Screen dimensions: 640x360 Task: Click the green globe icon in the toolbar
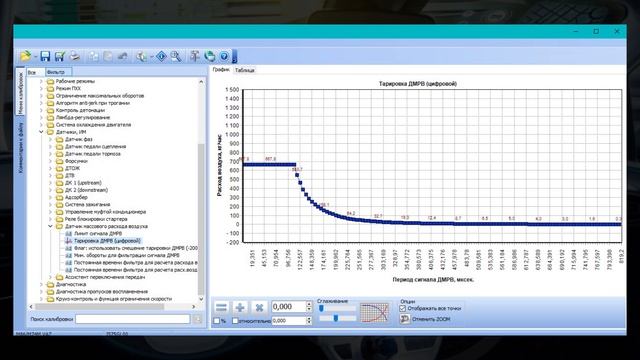pyautogui.click(x=209, y=56)
